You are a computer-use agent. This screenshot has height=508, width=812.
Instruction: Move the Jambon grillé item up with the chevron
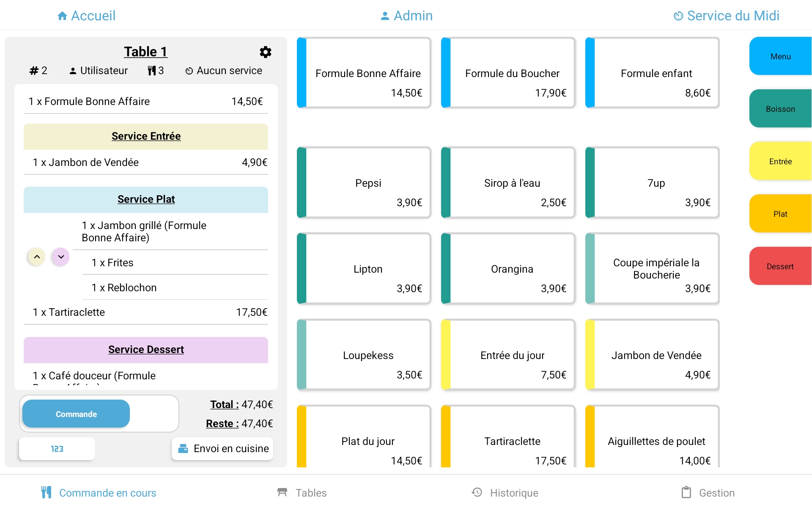[x=36, y=257]
